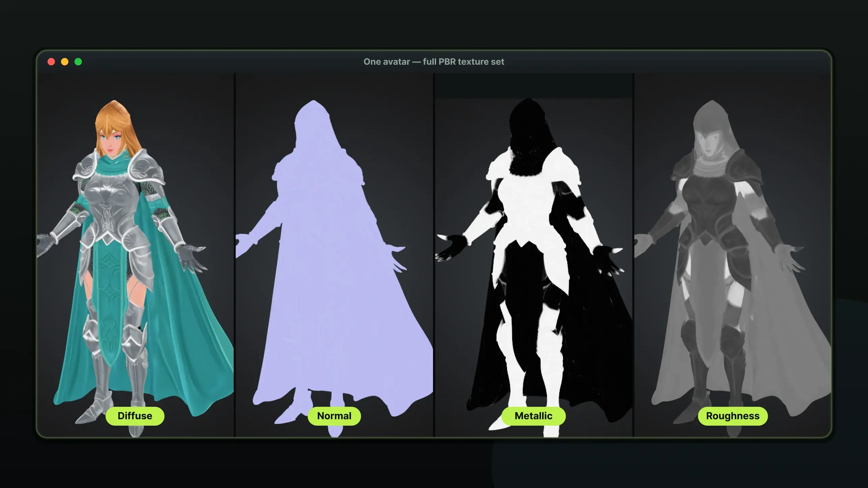The width and height of the screenshot is (868, 488).
Task: Minimize the window with the yellow button
Action: (65, 62)
